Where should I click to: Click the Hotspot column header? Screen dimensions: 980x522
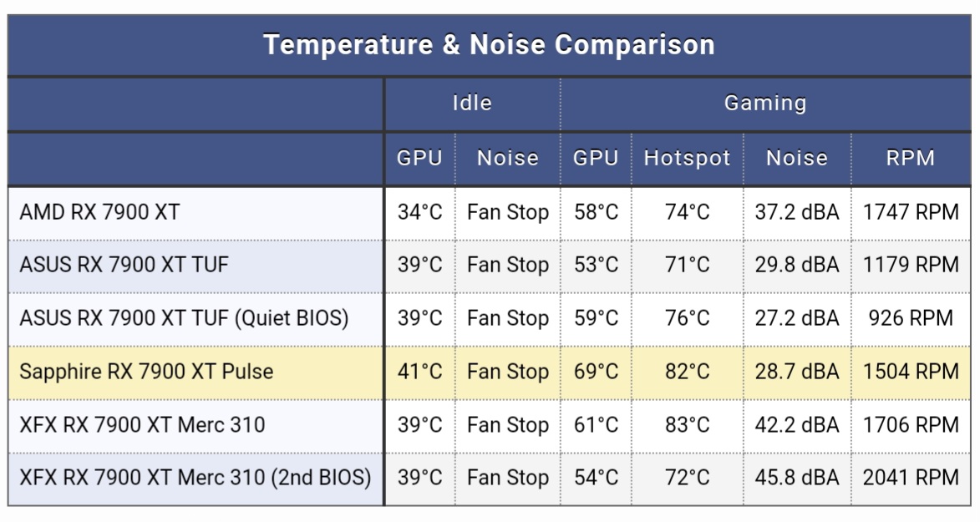[x=687, y=158]
